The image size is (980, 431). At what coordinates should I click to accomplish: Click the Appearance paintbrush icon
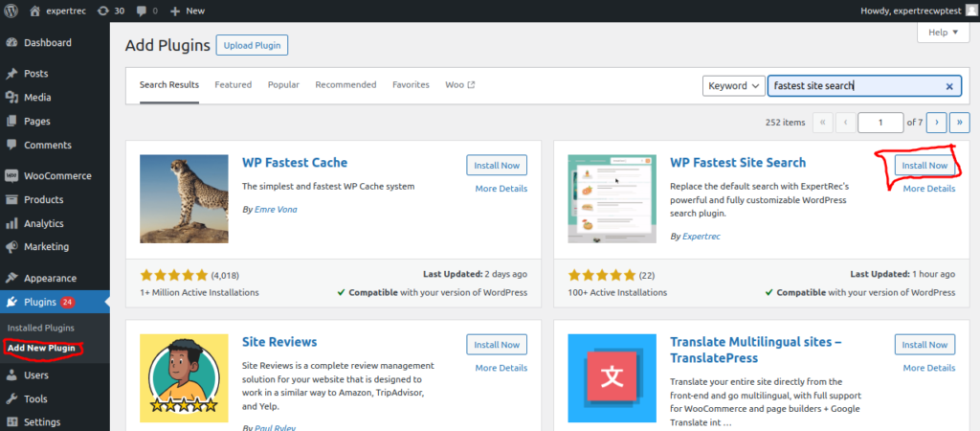[x=11, y=279]
